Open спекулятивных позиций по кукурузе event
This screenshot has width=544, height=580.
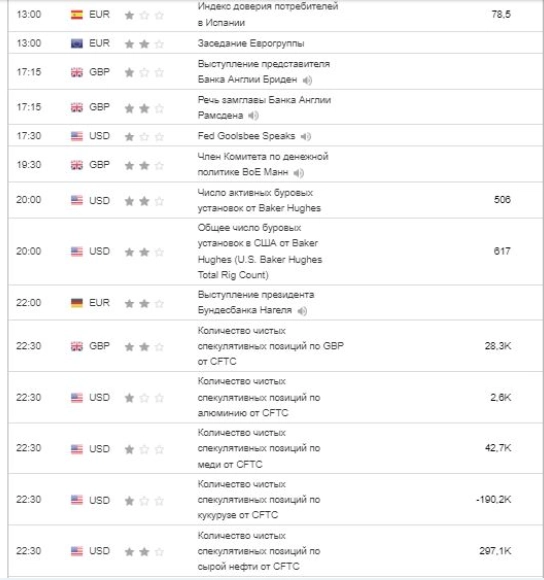click(259, 500)
